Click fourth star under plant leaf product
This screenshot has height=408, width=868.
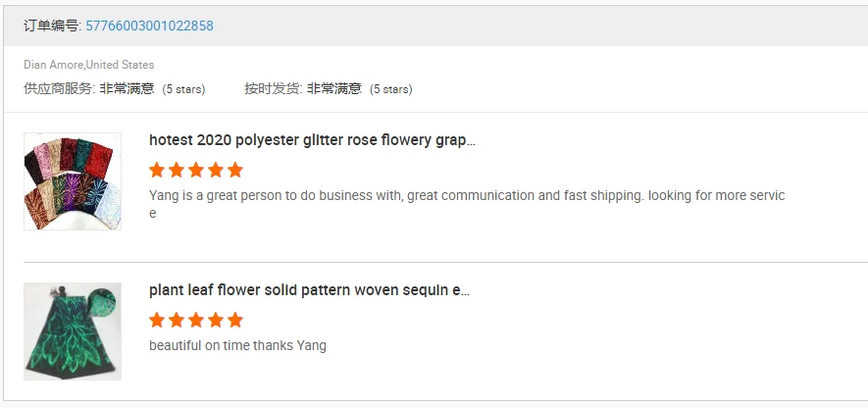click(x=216, y=320)
